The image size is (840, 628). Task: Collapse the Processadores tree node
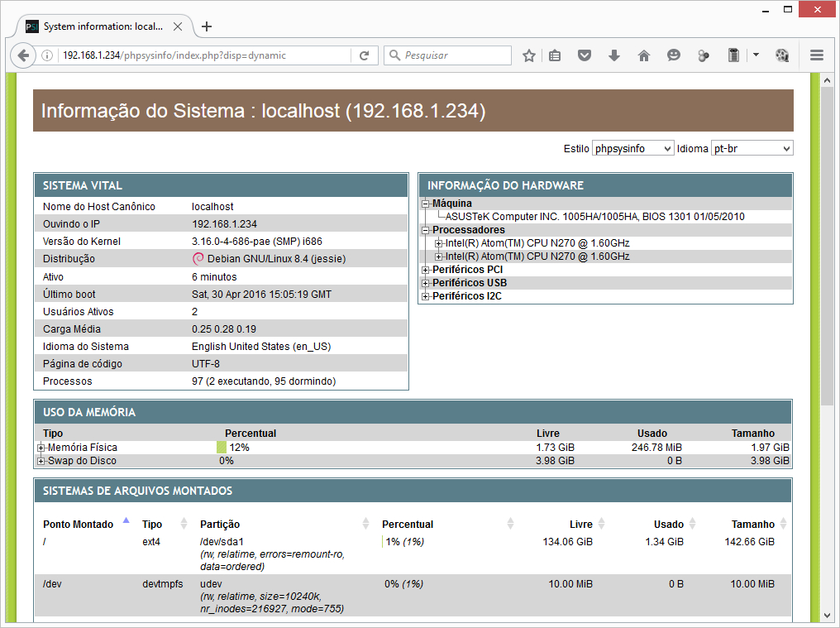pyautogui.click(x=425, y=230)
